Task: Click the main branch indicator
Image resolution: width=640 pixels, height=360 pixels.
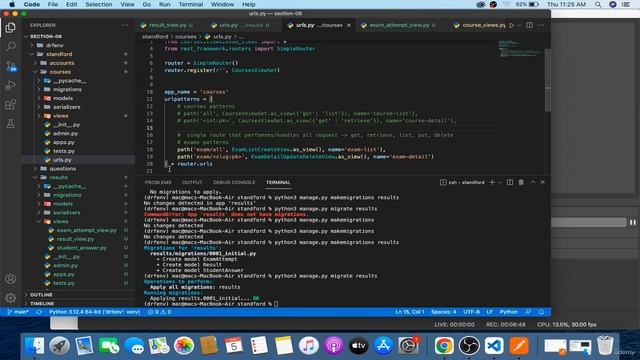Action: 18,312
